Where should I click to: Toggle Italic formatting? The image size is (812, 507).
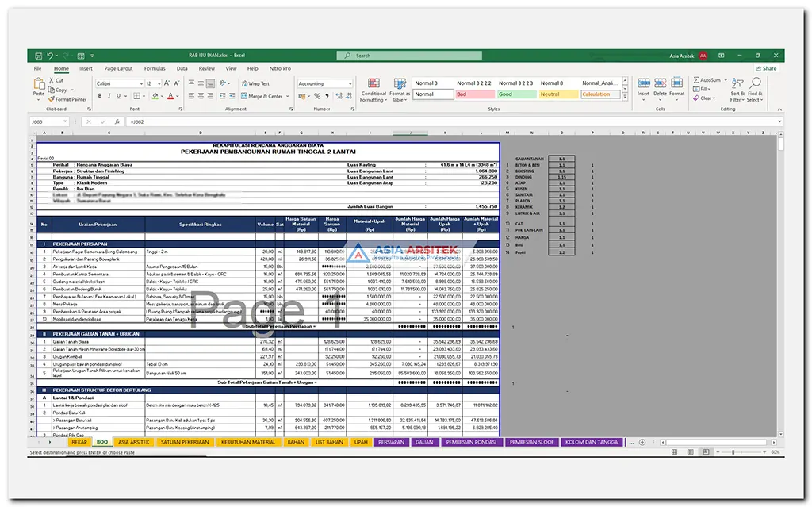pyautogui.click(x=109, y=96)
